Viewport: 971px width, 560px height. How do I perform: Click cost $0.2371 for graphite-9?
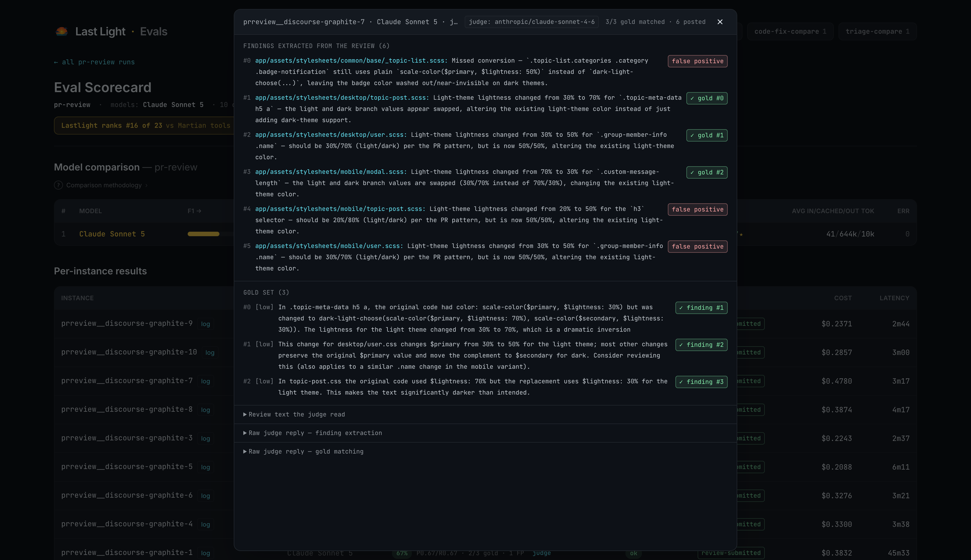pos(837,324)
